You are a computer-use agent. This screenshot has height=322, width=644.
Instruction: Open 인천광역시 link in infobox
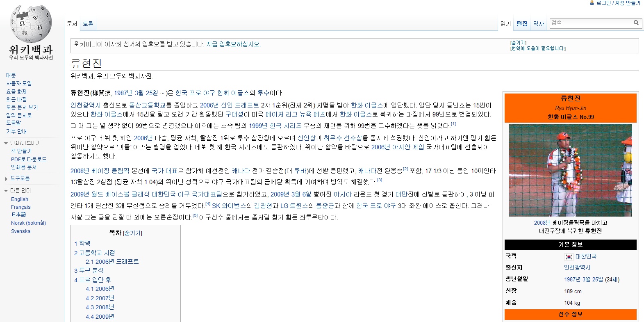coord(577,267)
